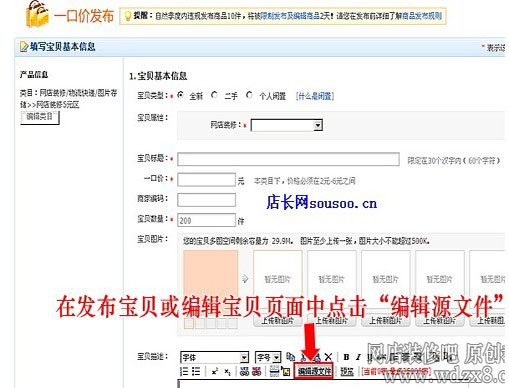Click the 一口价发布 page title
The width and height of the screenshot is (509, 388).
84,16
